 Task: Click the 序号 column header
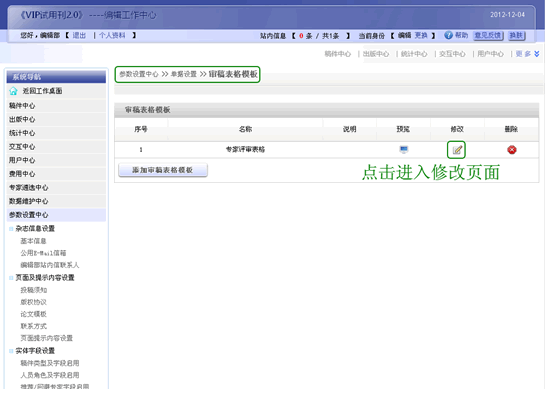(141, 129)
